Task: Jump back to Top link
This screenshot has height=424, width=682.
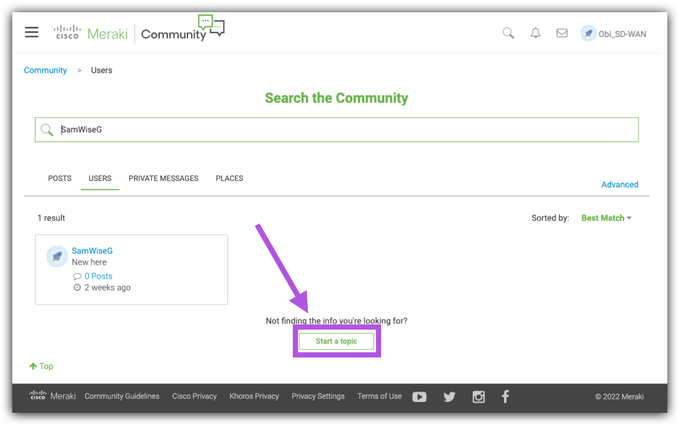Action: pos(42,367)
